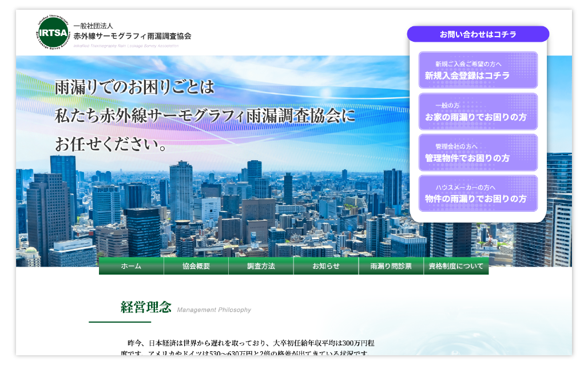Click the hero line 私たち赤外線サーモグラフィ雨漏調査協会に
588x365 pixels.
pyautogui.click(x=205, y=116)
